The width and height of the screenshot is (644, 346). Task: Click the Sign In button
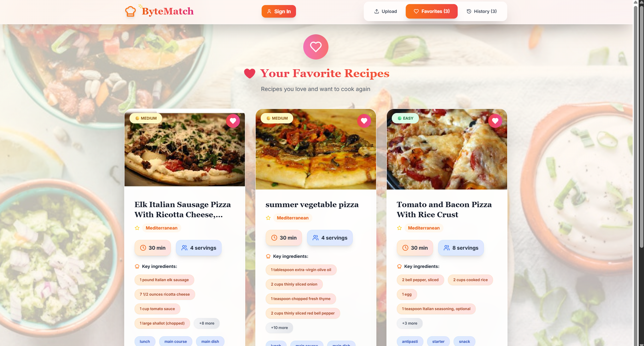click(279, 11)
